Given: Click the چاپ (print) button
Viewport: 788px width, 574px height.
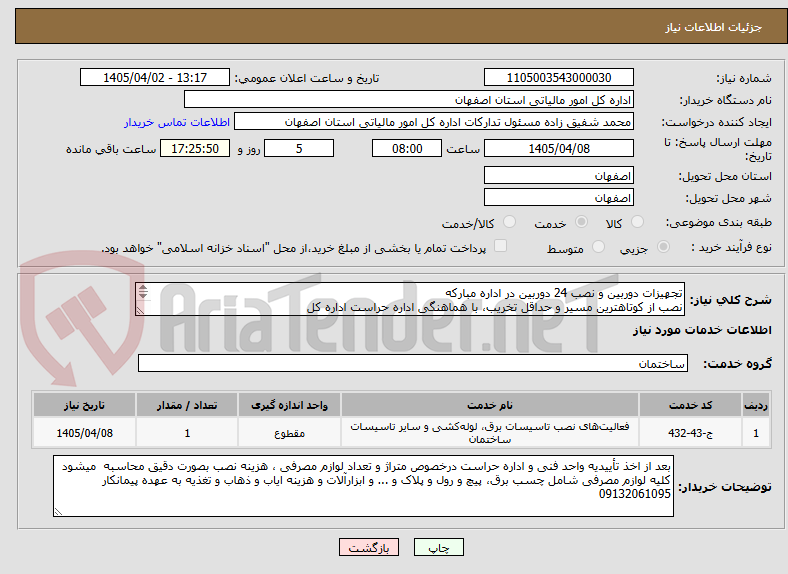Looking at the screenshot, I should click(x=438, y=547).
